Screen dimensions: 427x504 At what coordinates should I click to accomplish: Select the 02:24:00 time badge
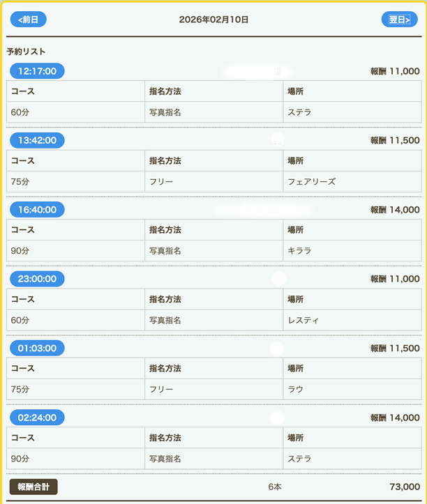coord(37,418)
